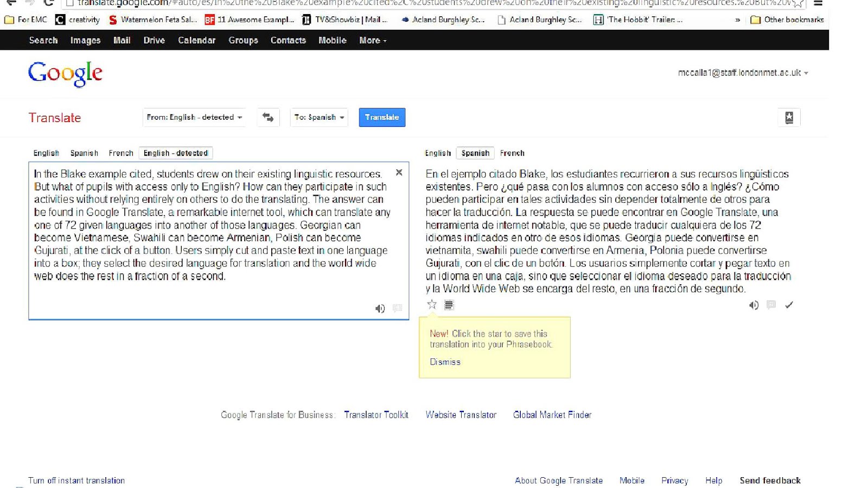Open the To: Spanish dropdown
The image size is (868, 488).
click(x=319, y=117)
